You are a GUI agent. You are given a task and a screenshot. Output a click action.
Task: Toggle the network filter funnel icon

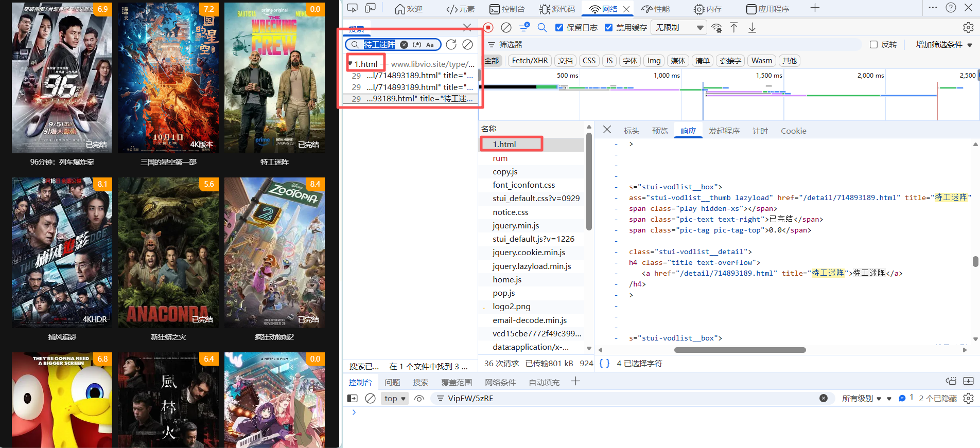(524, 27)
